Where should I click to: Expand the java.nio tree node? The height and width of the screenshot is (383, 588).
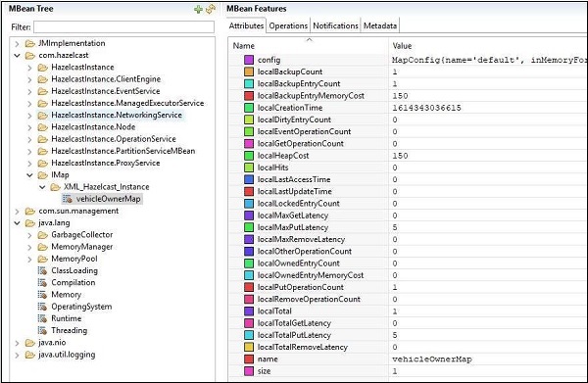pos(17,343)
